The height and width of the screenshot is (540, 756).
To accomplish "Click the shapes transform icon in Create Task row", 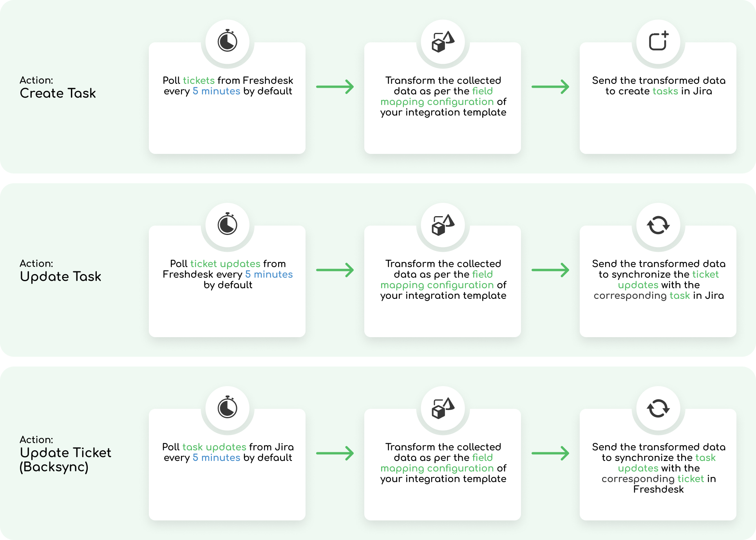I will coord(443,42).
